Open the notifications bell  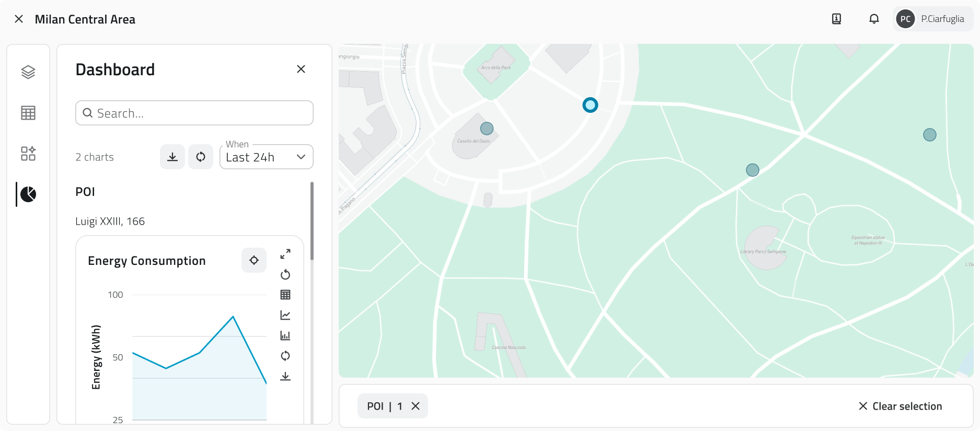(x=874, y=19)
